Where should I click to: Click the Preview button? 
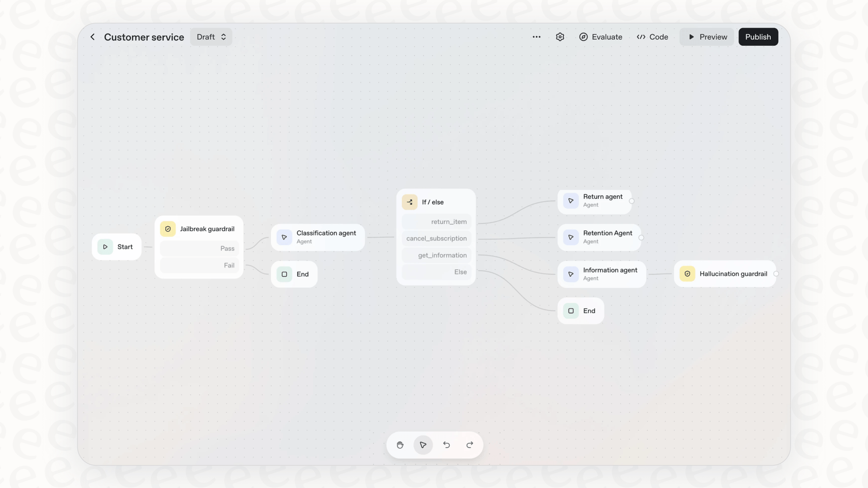coord(707,37)
